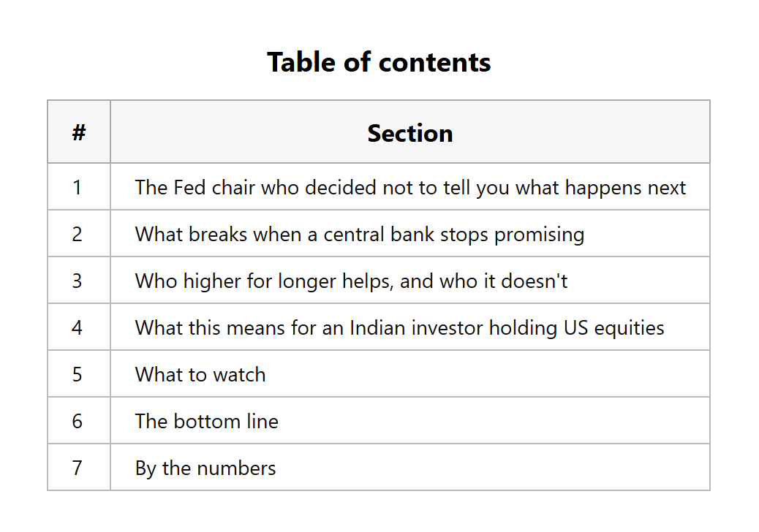Click row number 3 cell
The width and height of the screenshot is (759, 532).
79,281
